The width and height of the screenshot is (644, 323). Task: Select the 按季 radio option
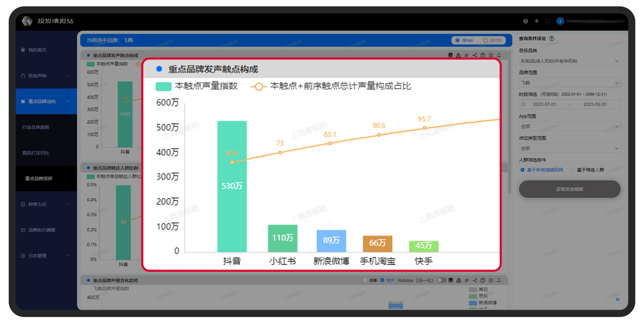click(370, 280)
